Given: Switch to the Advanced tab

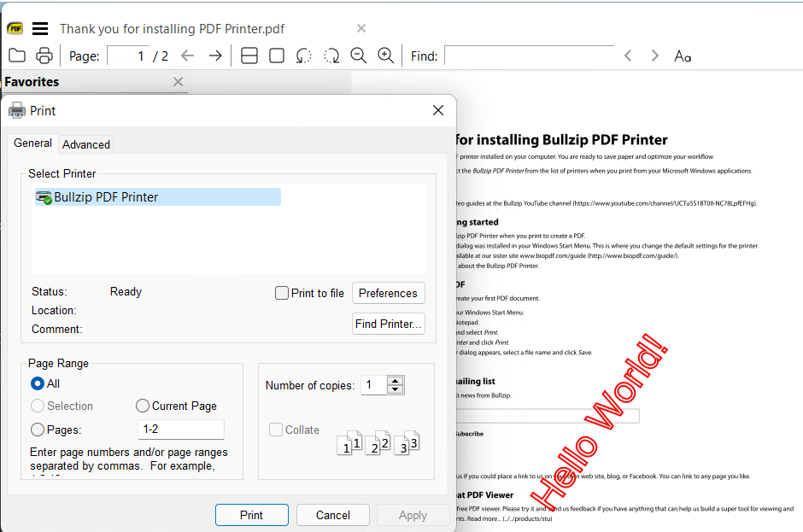Looking at the screenshot, I should click(x=85, y=143).
